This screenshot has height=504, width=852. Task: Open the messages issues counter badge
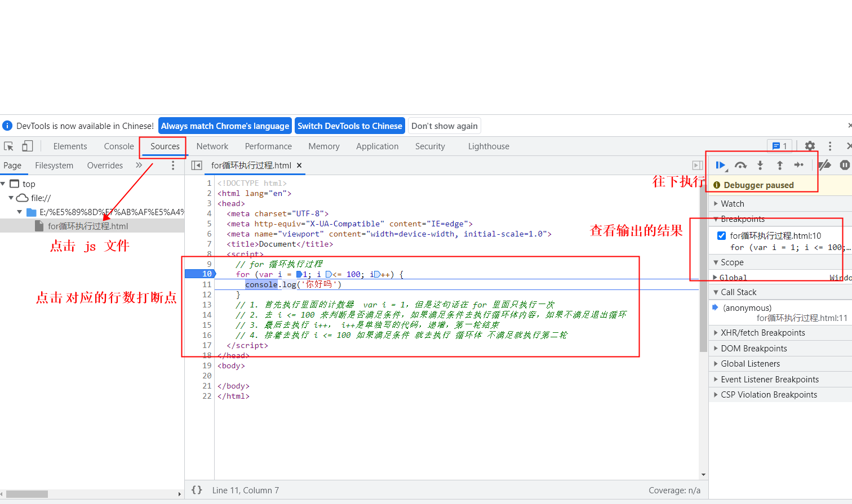tap(780, 146)
